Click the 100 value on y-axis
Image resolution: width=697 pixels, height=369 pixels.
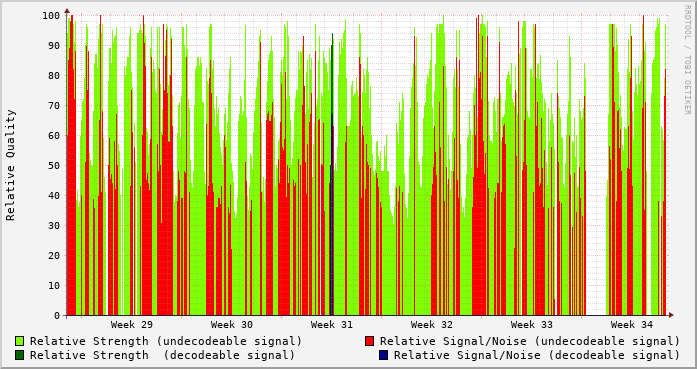(x=51, y=16)
